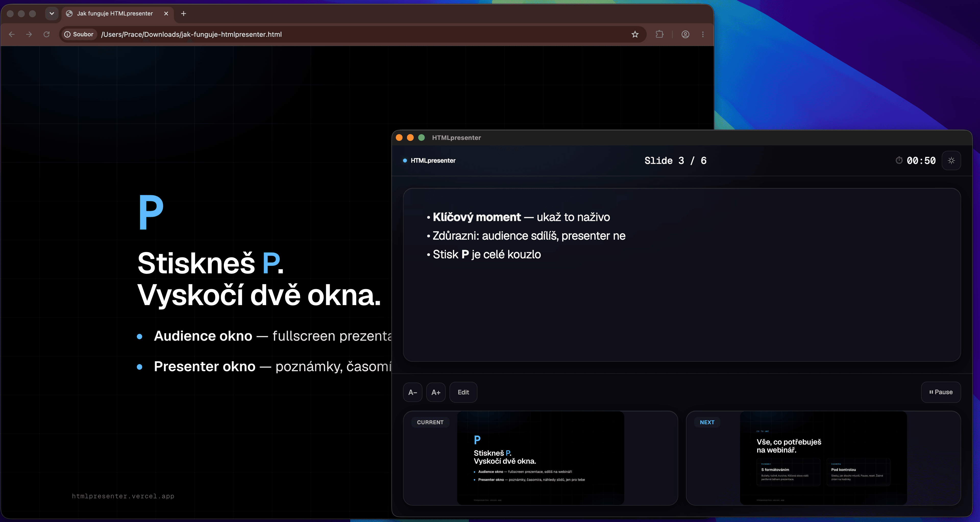Maximize the HTMLpresenter window with green button
Viewport: 980px width, 522px height.
pyautogui.click(x=422, y=138)
